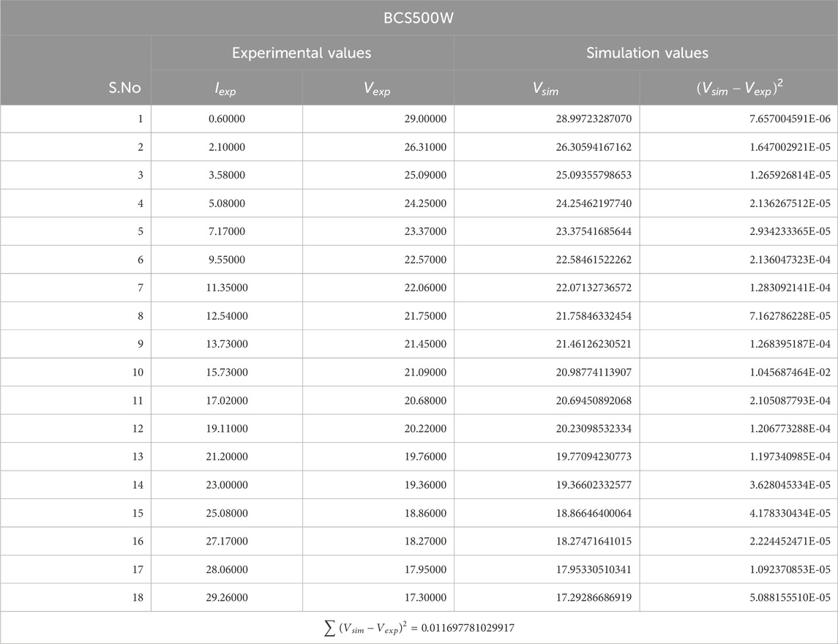Click the Iexp column header
The height and width of the screenshot is (644, 838).
coord(225,88)
